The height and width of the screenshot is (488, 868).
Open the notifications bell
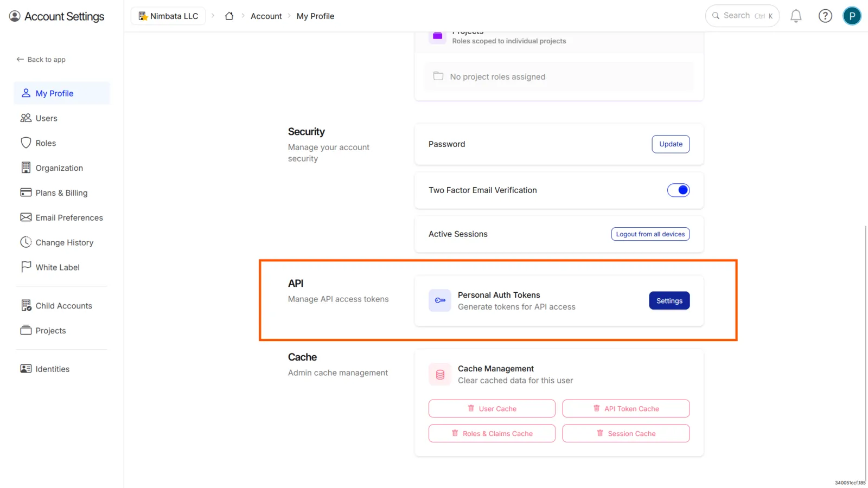pos(796,16)
